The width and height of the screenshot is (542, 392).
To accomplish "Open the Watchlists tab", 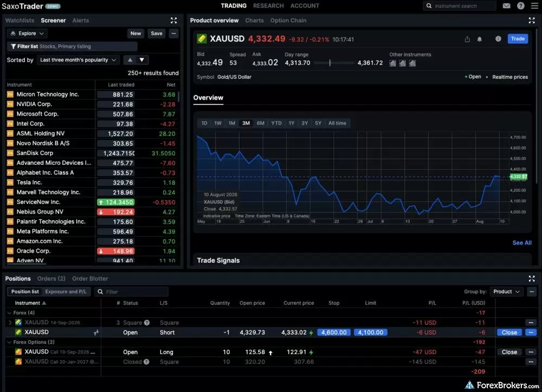I will (x=20, y=21).
